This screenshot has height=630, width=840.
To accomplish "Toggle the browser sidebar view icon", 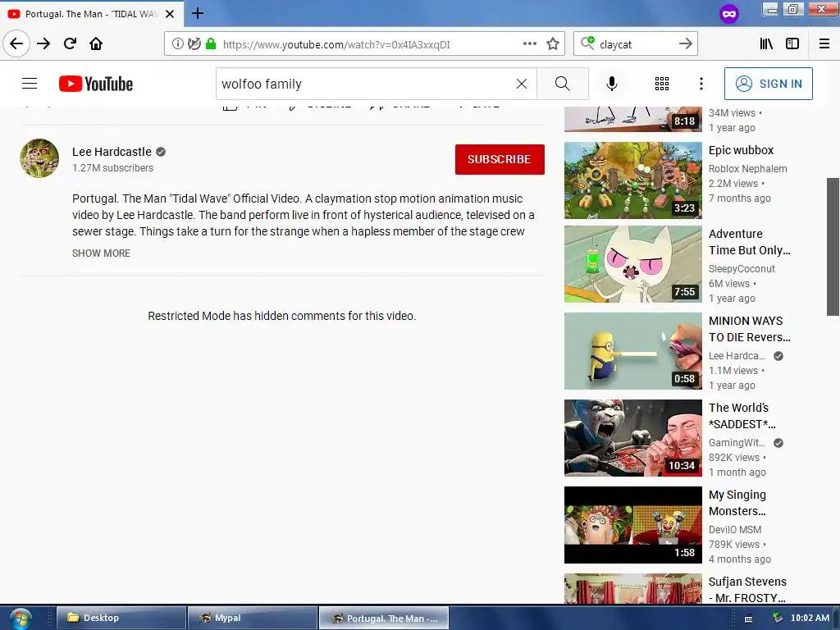I will click(x=792, y=44).
